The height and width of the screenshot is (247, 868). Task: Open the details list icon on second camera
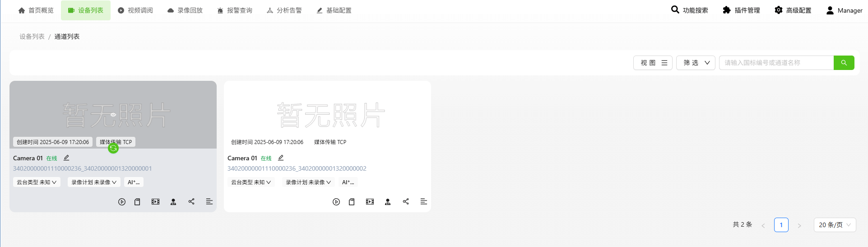(423, 201)
